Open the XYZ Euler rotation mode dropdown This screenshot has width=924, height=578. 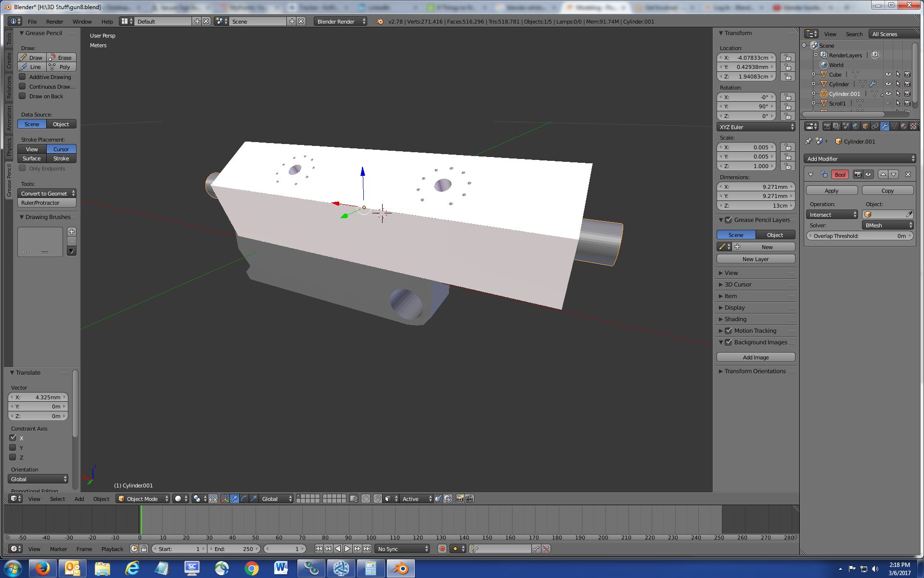tap(756, 127)
